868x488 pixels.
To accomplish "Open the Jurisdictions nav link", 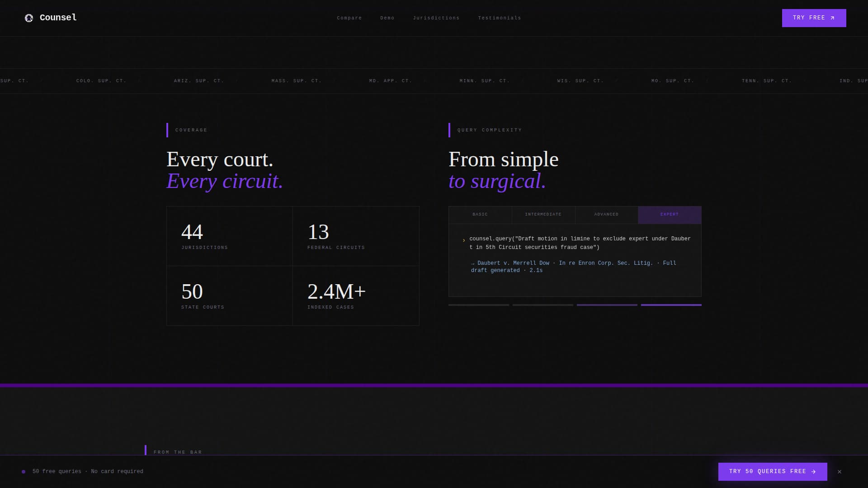I will pos(436,18).
